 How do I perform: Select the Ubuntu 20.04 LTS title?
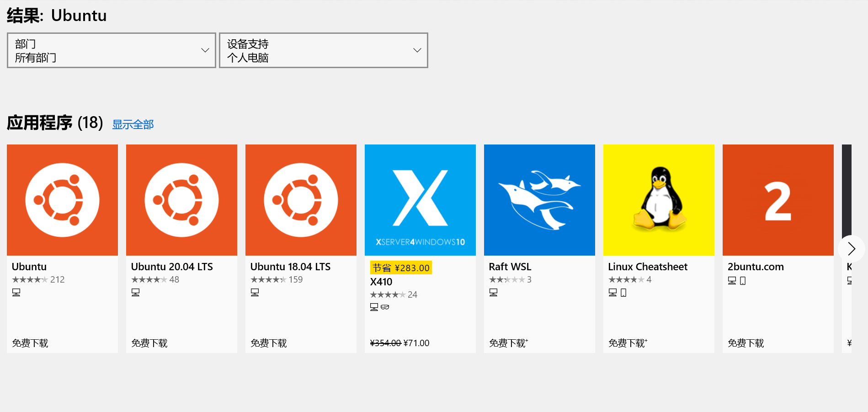coord(172,267)
